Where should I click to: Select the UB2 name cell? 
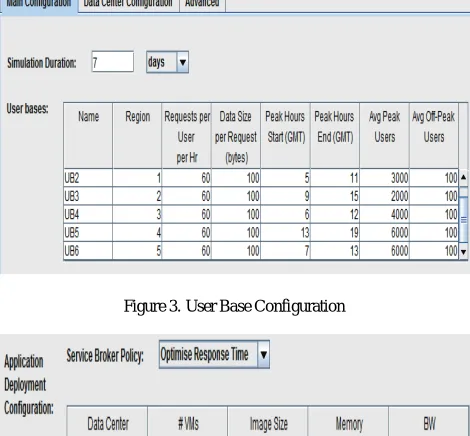pyautogui.click(x=88, y=178)
